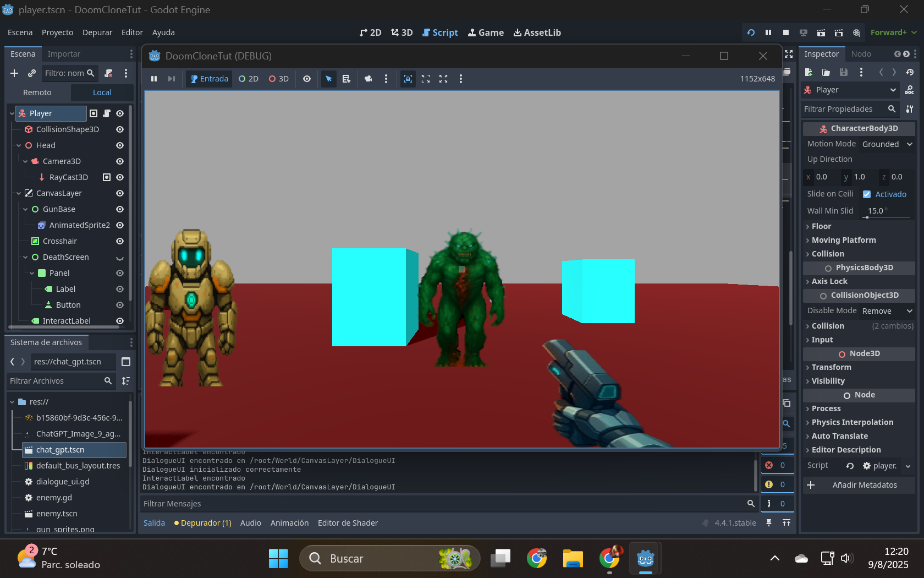
Task: Click the instance scene link icon
Action: [32, 73]
